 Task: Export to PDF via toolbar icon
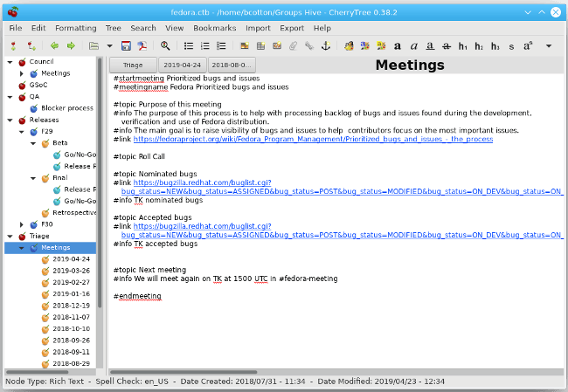(x=142, y=45)
